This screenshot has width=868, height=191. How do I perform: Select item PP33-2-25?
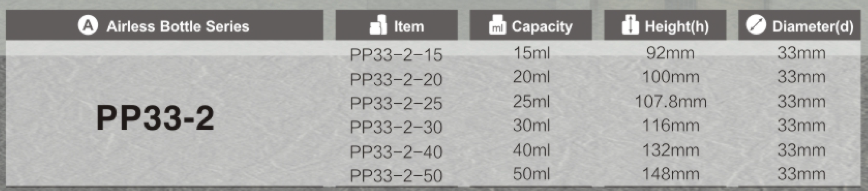point(396,103)
